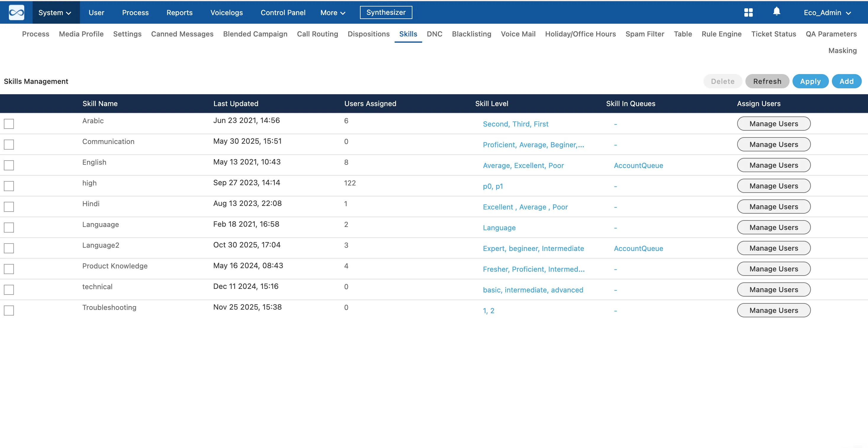Manage users for Troubleshooting skill

[x=774, y=310]
